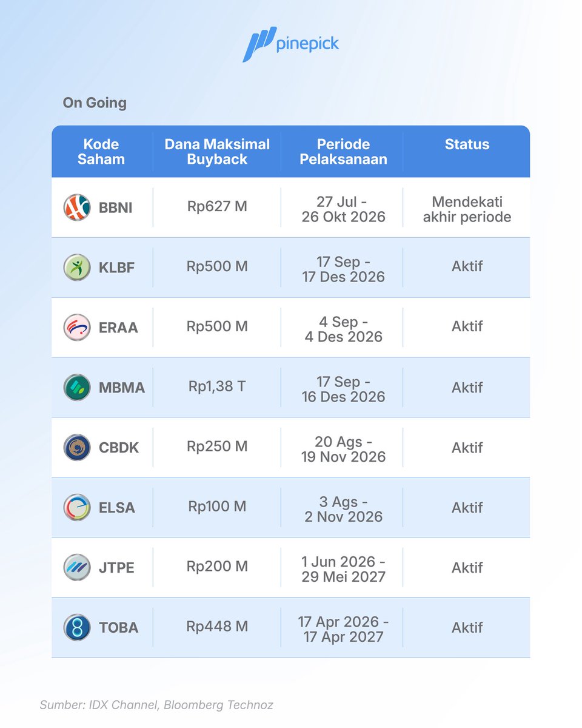Click the Aktif status for KLBF
The image size is (582, 728).
(x=467, y=266)
